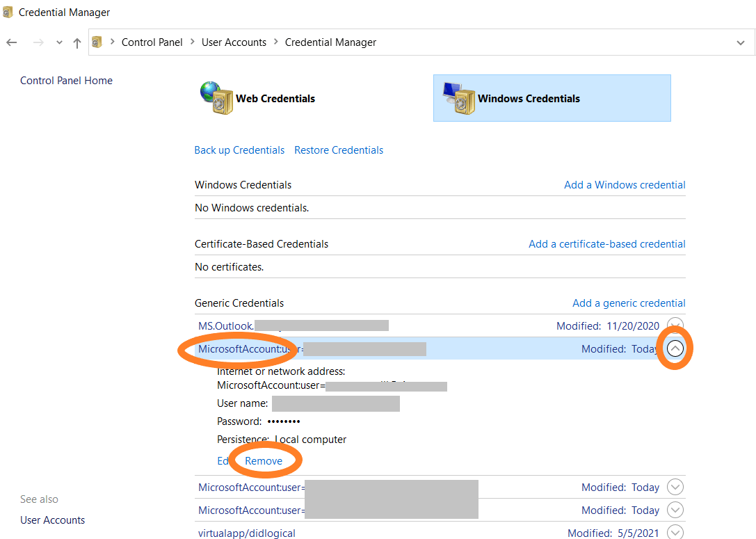Screen dimensions: 756x539
Task: Expand the MS.Outlook entry chevron
Action: [x=675, y=324]
